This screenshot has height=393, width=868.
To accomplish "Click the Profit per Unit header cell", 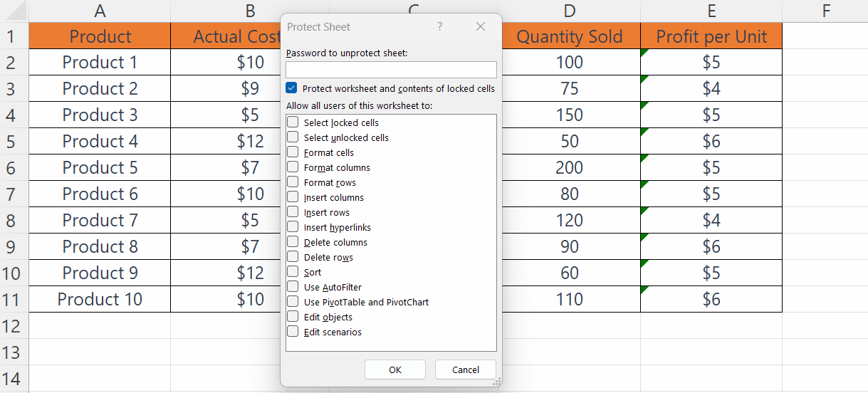I will (711, 36).
